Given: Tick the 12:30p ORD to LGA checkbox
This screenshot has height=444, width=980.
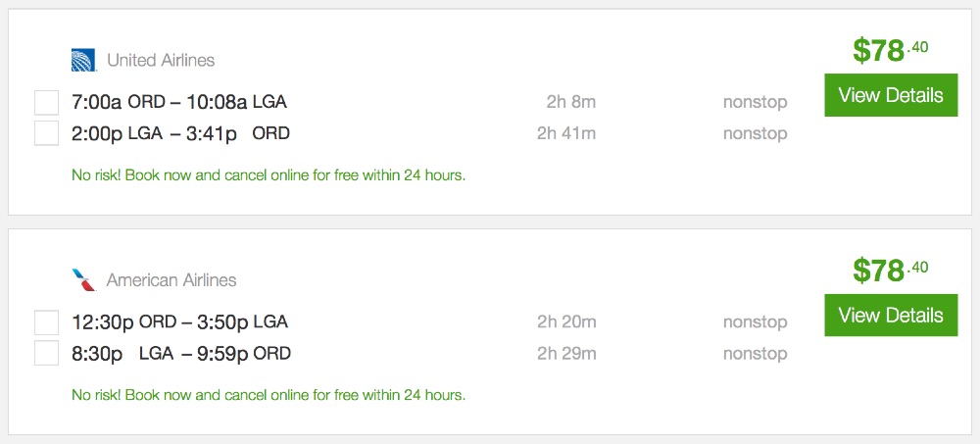Looking at the screenshot, I should click(x=46, y=321).
